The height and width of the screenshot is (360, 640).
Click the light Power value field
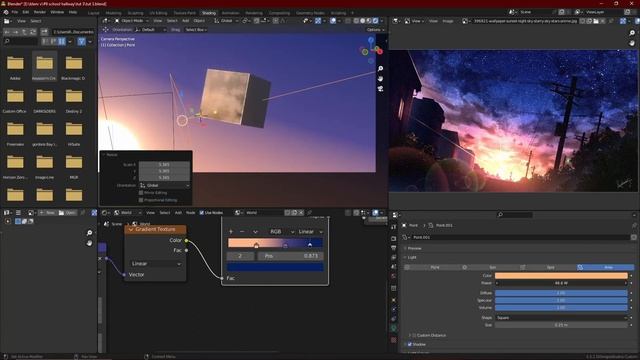pyautogui.click(x=561, y=283)
